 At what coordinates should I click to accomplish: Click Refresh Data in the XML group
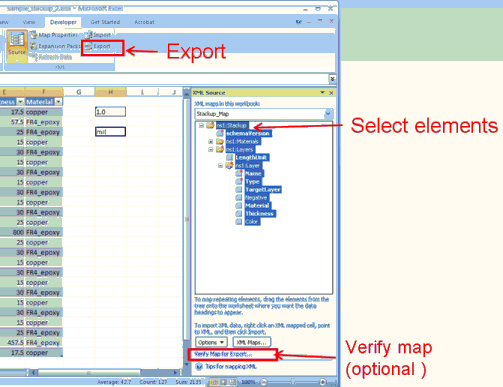point(51,57)
